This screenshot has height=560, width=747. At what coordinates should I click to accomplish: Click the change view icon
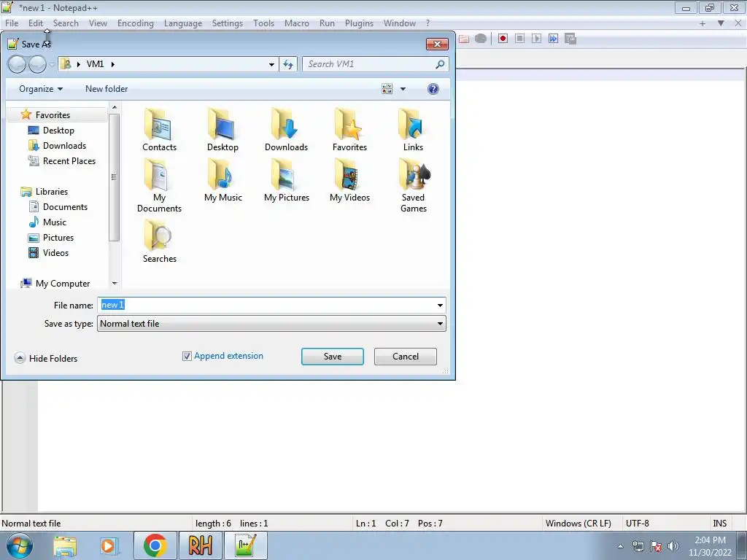click(x=387, y=88)
